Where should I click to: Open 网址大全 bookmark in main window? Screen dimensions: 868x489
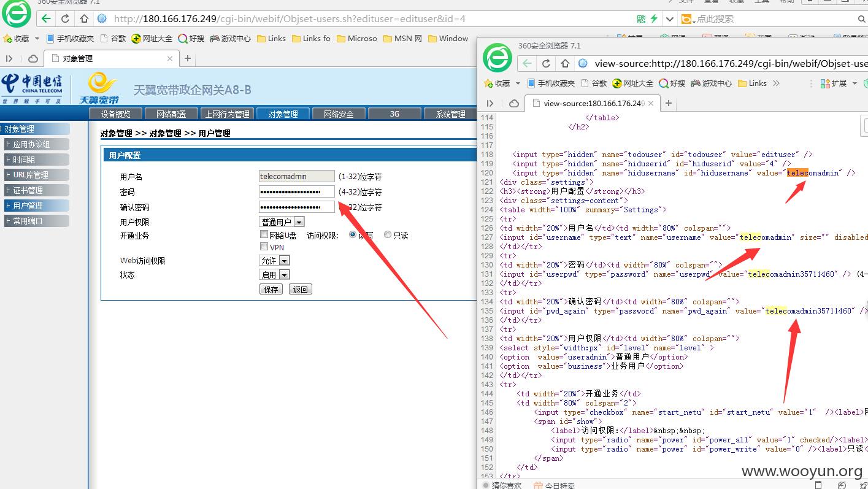[152, 38]
